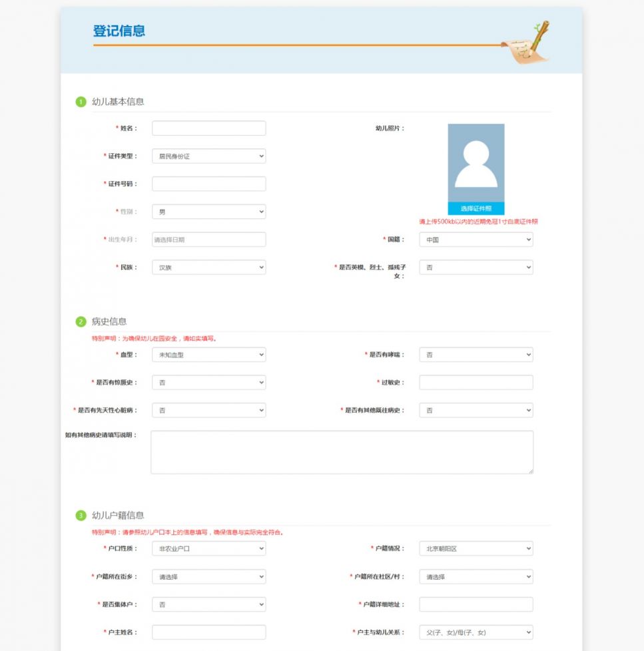Open the 血型 dropdown
Screen dimensions: 644x651
point(209,355)
